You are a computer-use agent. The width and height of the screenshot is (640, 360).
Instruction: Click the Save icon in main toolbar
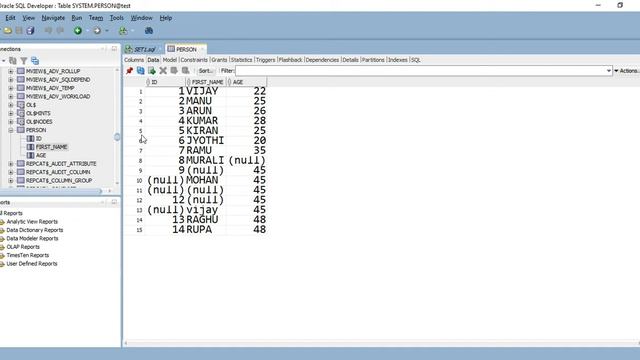19,31
